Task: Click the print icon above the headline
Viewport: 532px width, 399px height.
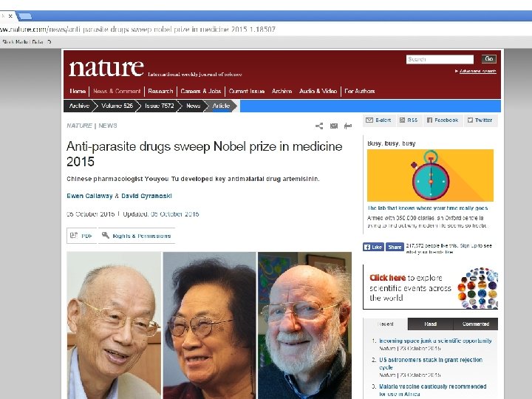Action: (x=348, y=126)
